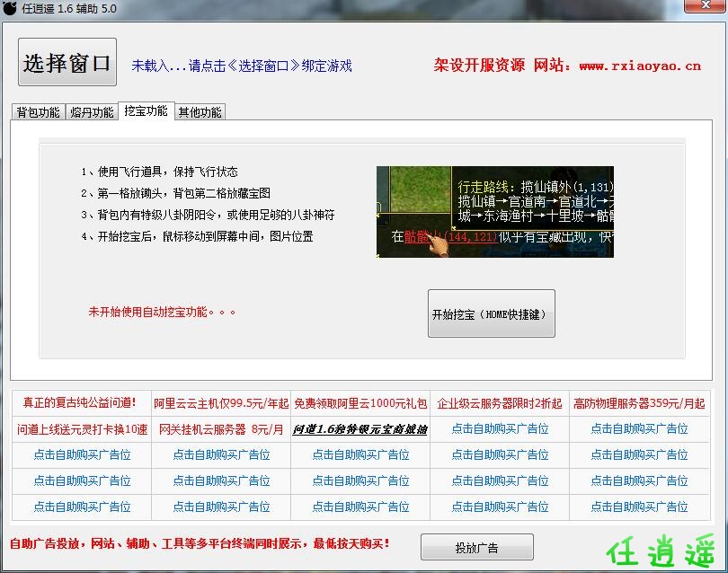Viewport: 728px width, 573px height.
Task: Open 阿里云云主机仅99.5元/年起 ad link
Action: click(x=221, y=404)
